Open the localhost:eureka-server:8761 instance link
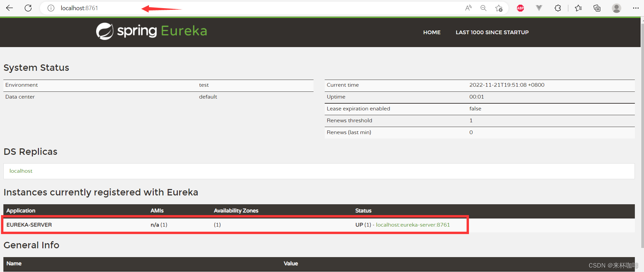Screen dimensions: 644x272 (413, 225)
